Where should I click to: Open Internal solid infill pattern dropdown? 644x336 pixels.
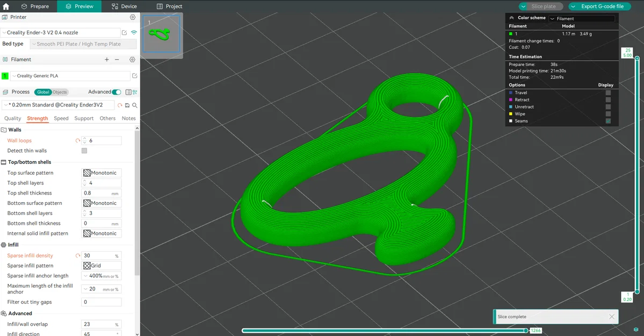(102, 233)
